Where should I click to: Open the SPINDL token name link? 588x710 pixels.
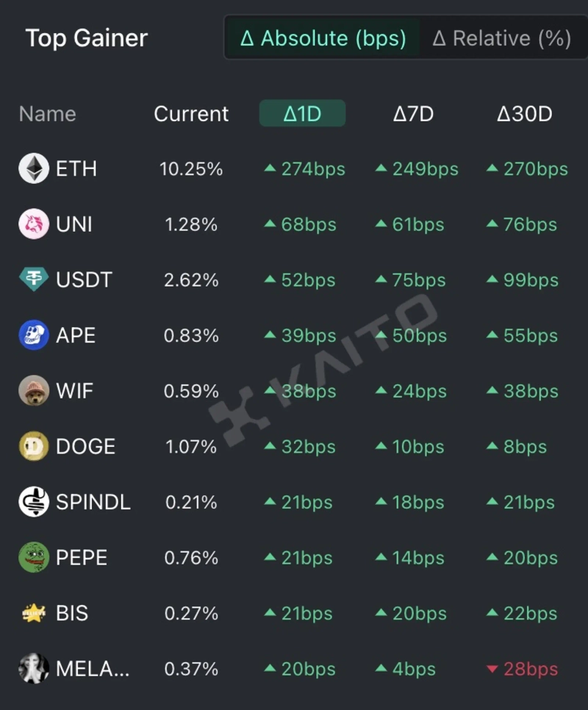pos(93,503)
